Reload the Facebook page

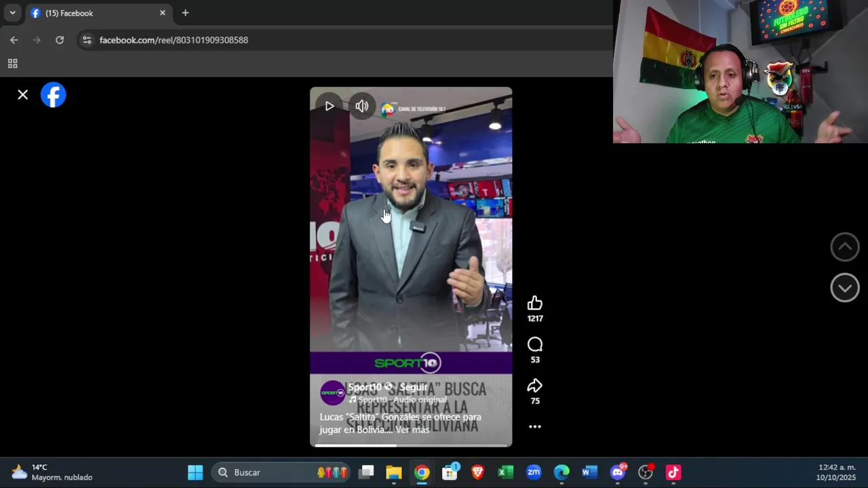coord(60,40)
